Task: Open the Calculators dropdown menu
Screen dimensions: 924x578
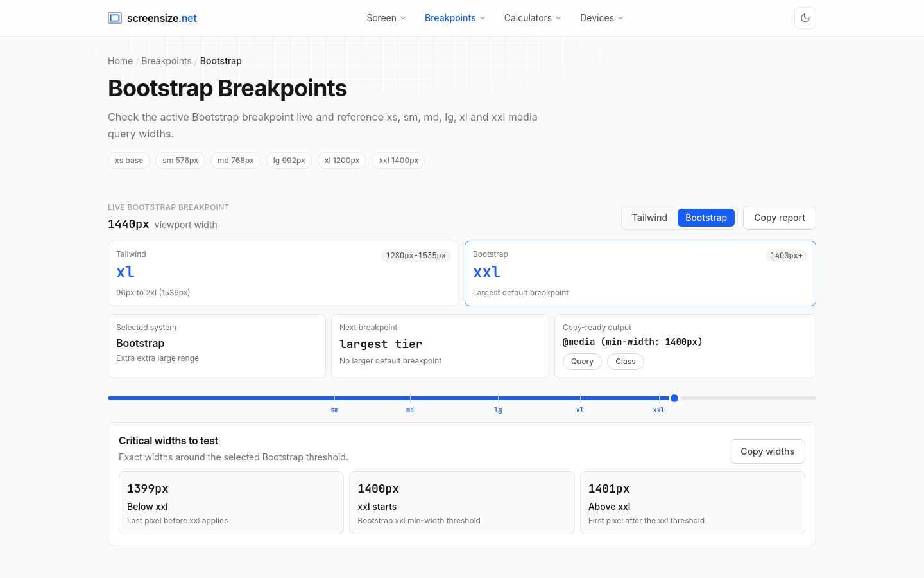Action: pyautogui.click(x=533, y=18)
